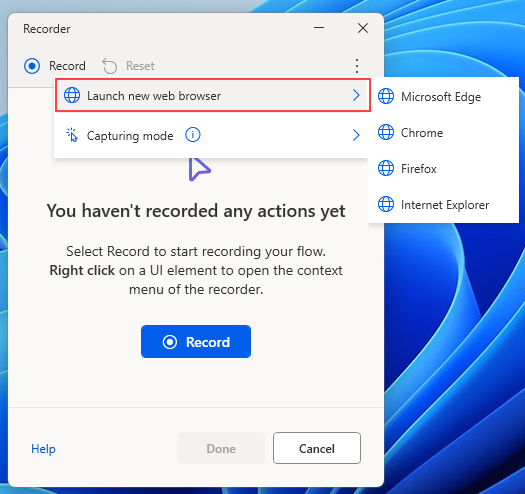This screenshot has height=494, width=525.
Task: Close the Recorder window
Action: [x=363, y=28]
